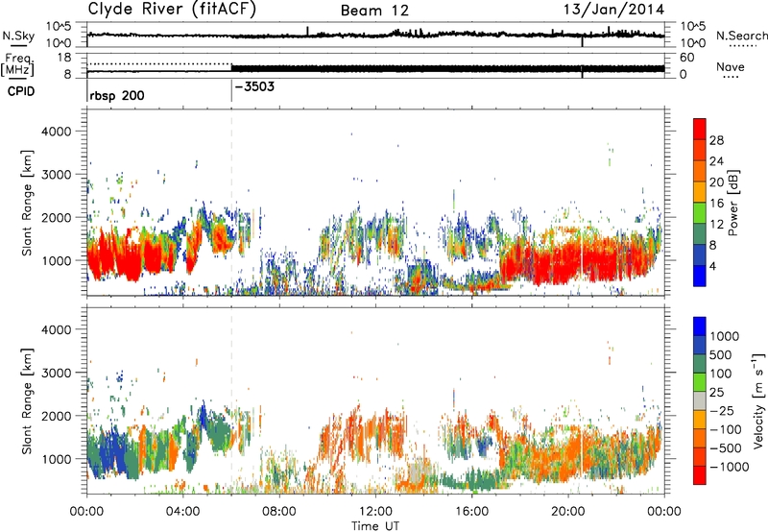
Task: Click the "CPID" row label
Action: coord(21,91)
